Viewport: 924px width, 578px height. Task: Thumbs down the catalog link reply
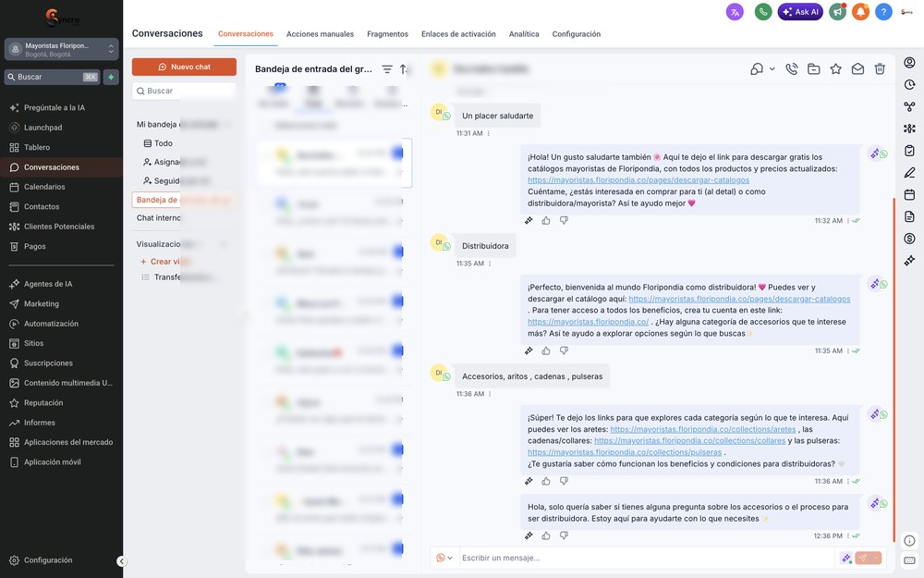click(x=564, y=221)
